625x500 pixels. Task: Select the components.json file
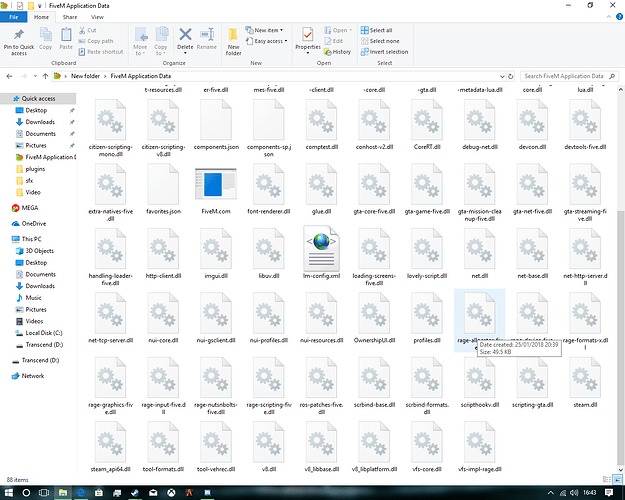(216, 126)
